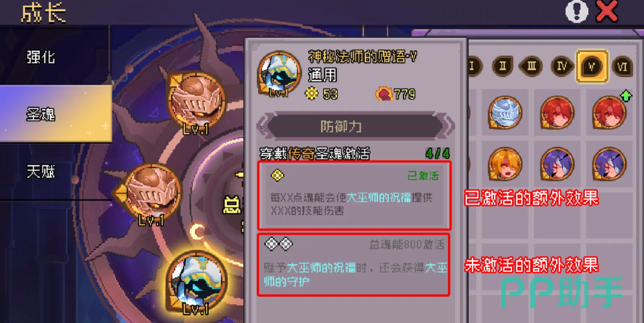Select highlighted mage soul slot on wheel

coord(196,281)
